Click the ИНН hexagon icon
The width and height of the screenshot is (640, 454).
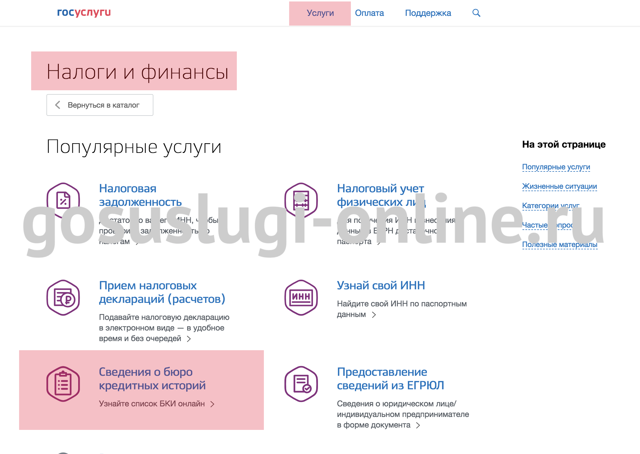pos(301,297)
